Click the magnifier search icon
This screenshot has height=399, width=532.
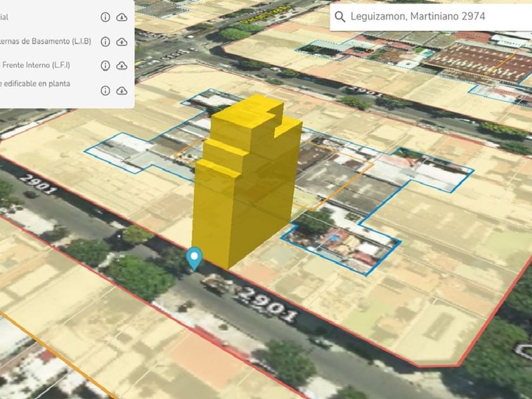[340, 16]
